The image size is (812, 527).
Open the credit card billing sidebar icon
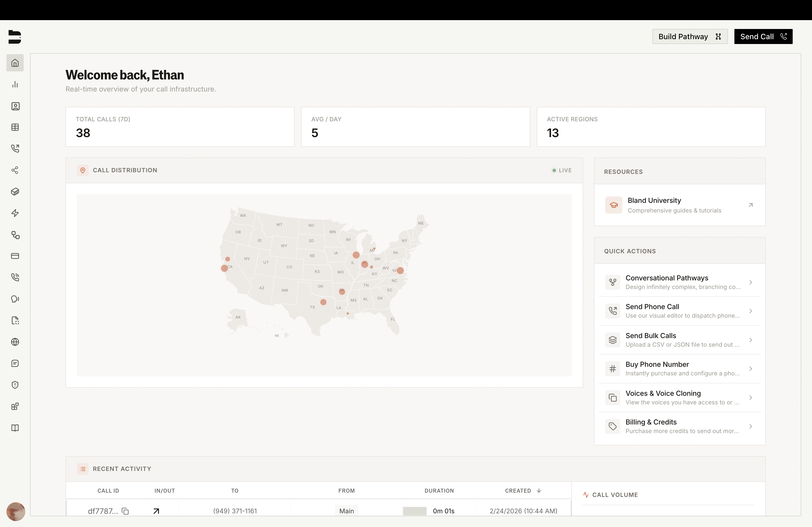click(x=15, y=256)
